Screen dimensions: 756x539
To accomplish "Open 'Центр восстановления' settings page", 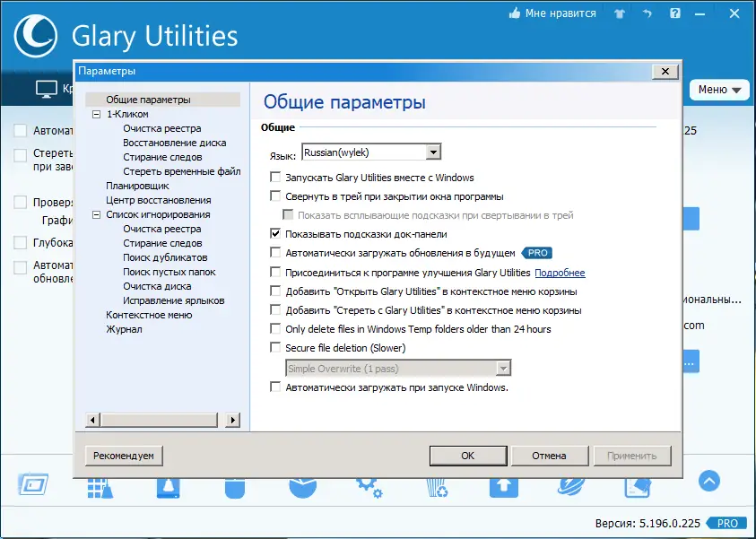I will (x=159, y=200).
